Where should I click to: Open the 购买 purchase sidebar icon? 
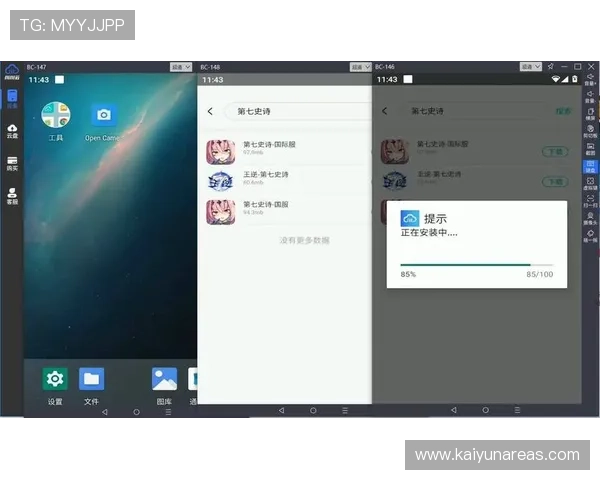click(12, 163)
